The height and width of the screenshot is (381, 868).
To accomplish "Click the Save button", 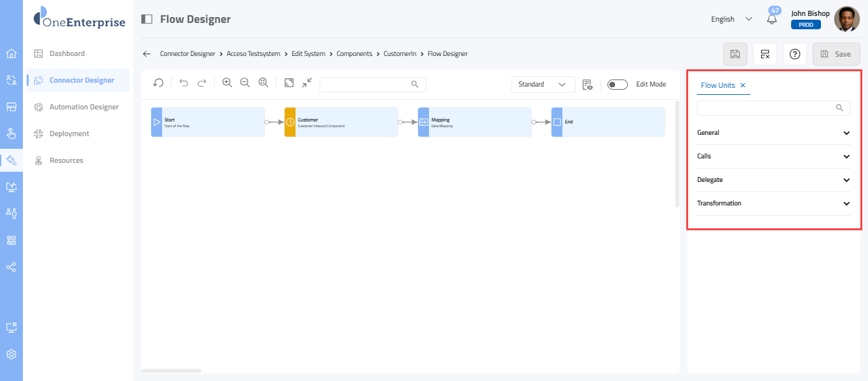I will [836, 54].
